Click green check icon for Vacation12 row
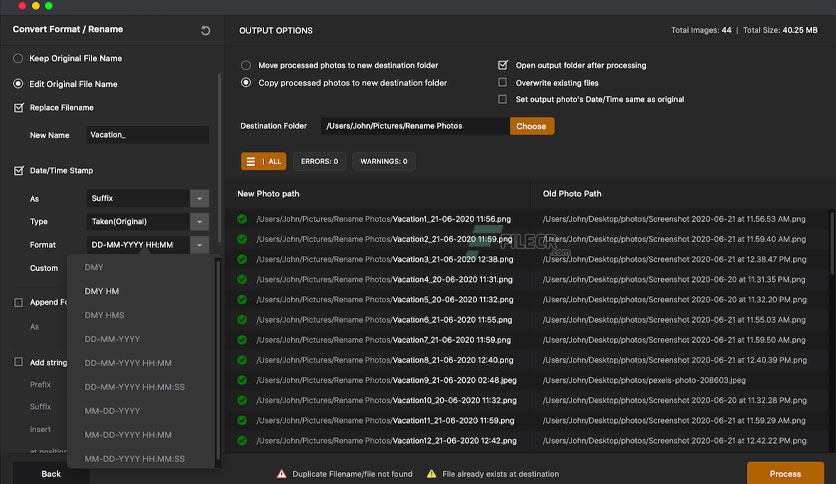This screenshot has width=836, height=484. coord(242,441)
